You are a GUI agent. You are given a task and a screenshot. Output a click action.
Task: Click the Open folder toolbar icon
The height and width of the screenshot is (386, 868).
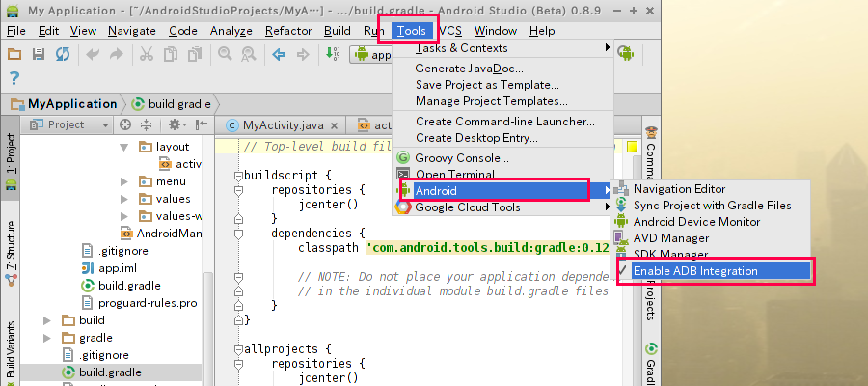[x=14, y=54]
